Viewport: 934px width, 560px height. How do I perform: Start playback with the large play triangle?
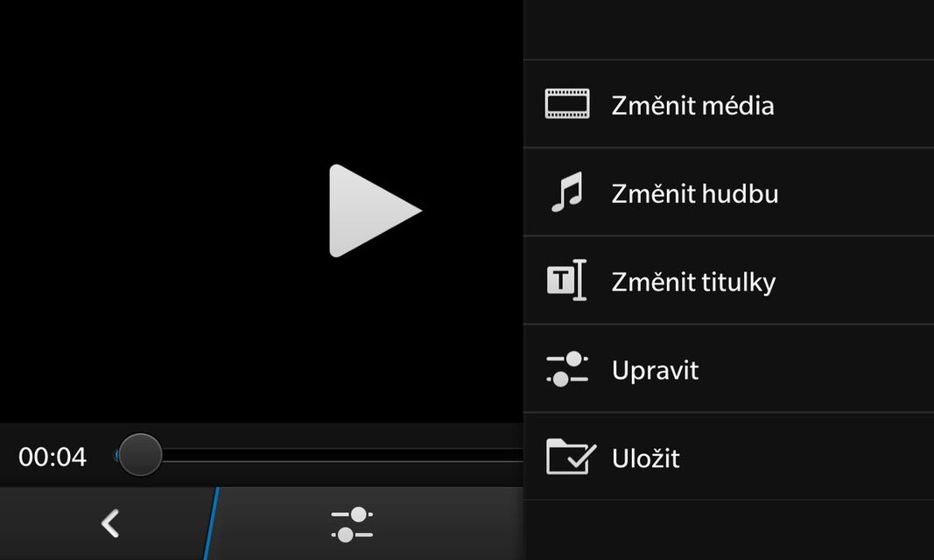(x=375, y=211)
